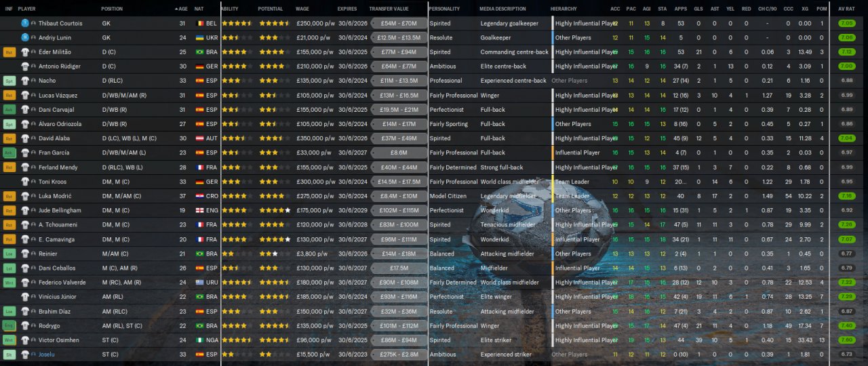Open E. Camavinga's player profile
This screenshot has height=366, width=868.
click(x=57, y=239)
